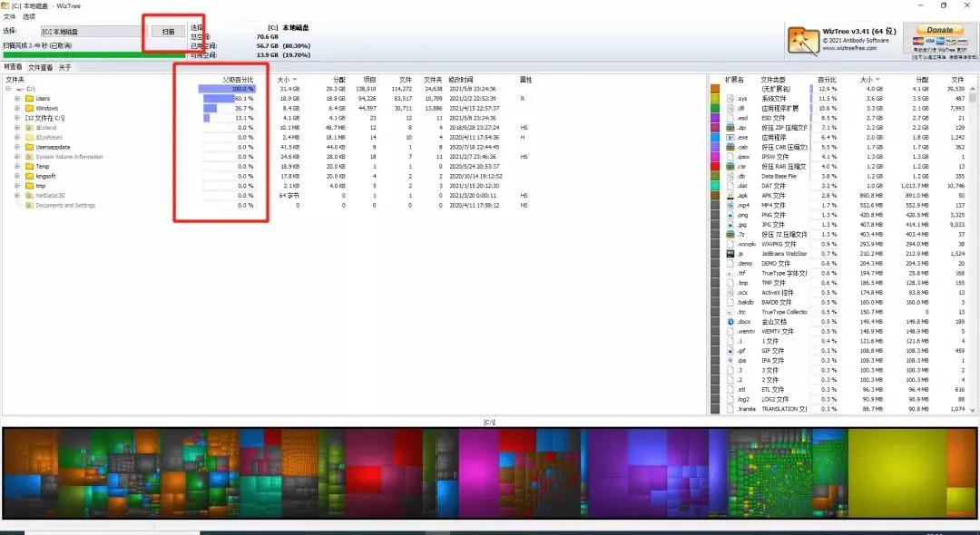Click the .rar archive file icon

[730, 167]
